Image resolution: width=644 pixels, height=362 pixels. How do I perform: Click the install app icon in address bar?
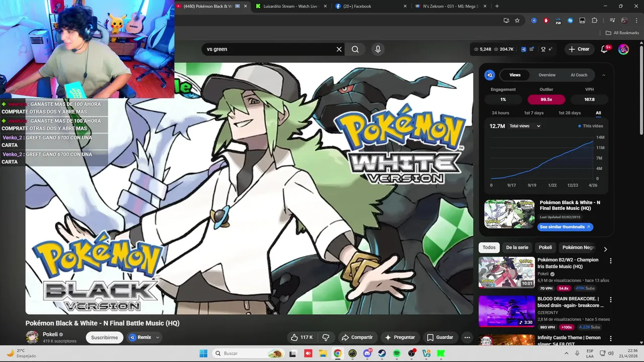click(x=506, y=21)
